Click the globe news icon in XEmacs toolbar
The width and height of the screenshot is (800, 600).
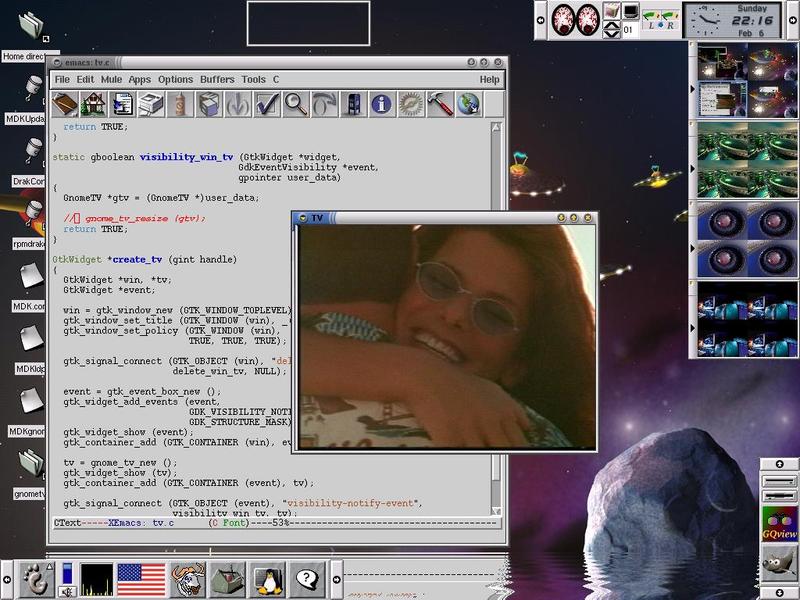(468, 104)
